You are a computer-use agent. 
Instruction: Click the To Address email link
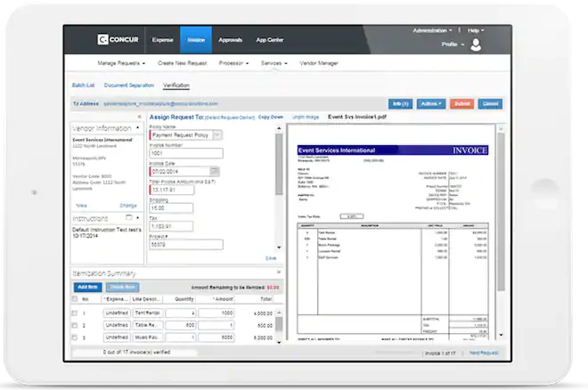click(160, 104)
